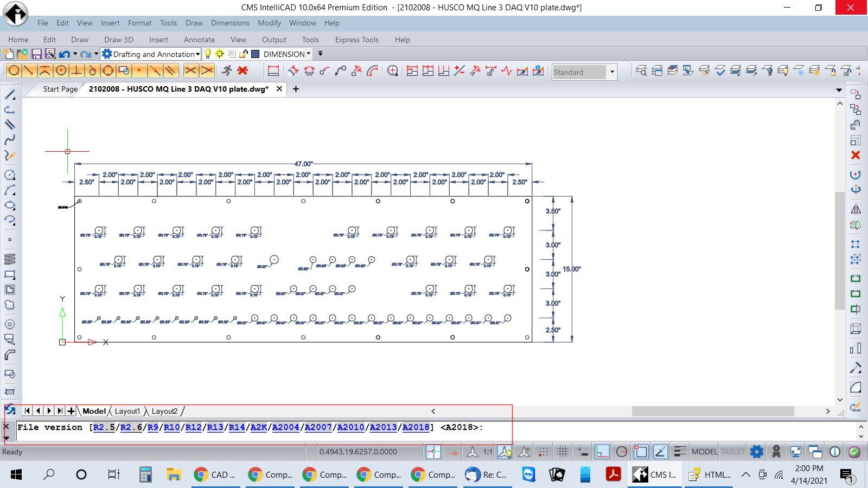Select the Line tool in left toolbar

(x=10, y=94)
